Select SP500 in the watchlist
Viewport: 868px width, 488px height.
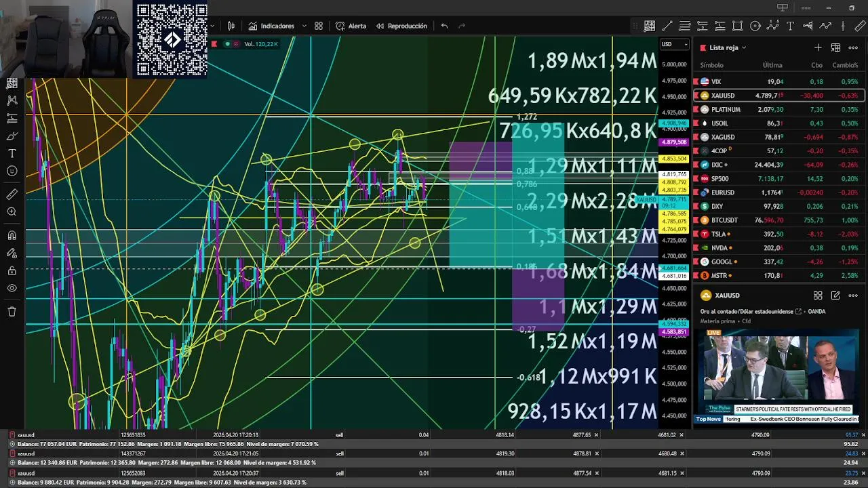(778, 178)
